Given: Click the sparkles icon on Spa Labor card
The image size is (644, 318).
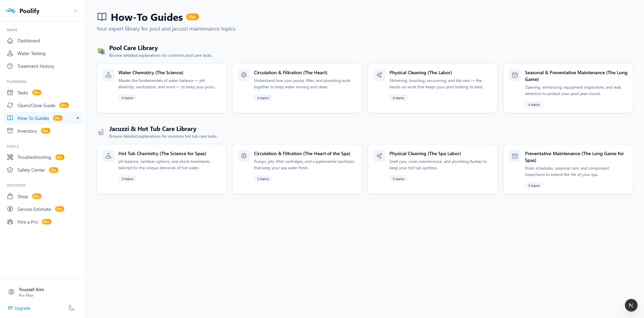Looking at the screenshot, I should pos(379,156).
